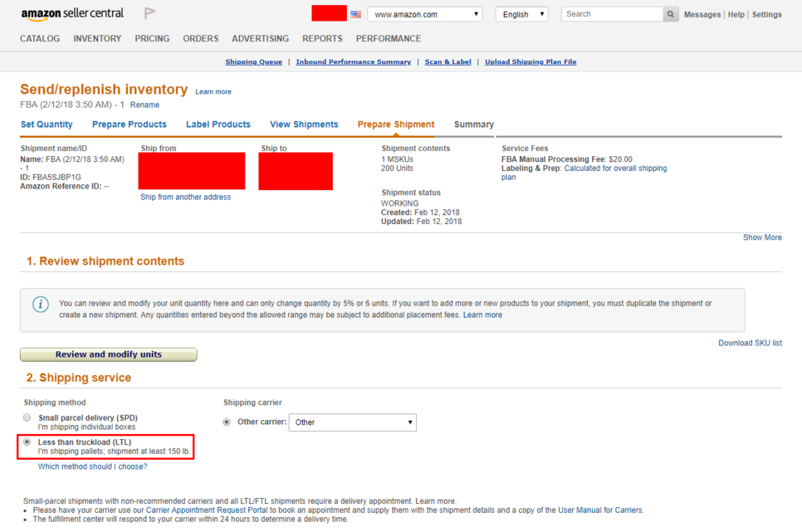Open the PERFORMANCE menu
Screen dimensions: 802x532
(389, 38)
